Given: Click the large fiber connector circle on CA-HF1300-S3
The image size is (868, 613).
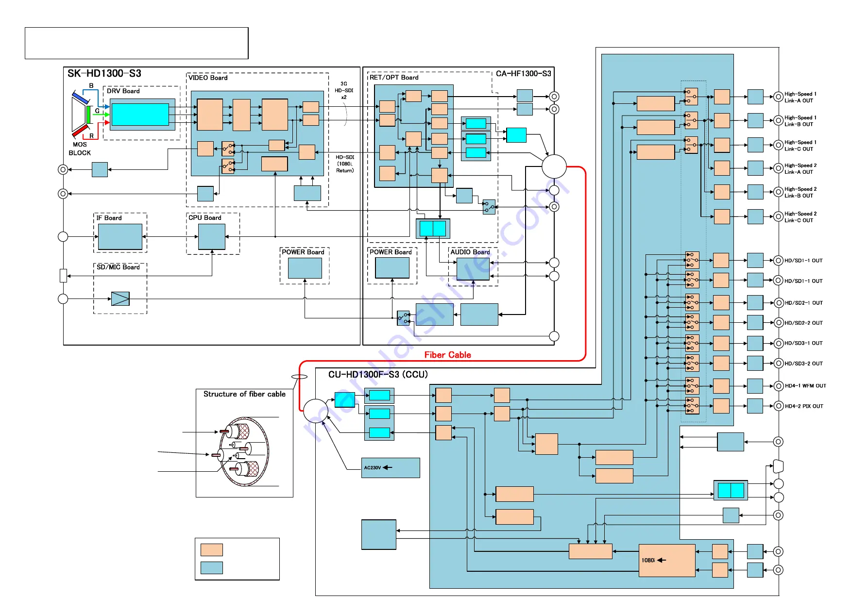Looking at the screenshot, I should pos(554,166).
